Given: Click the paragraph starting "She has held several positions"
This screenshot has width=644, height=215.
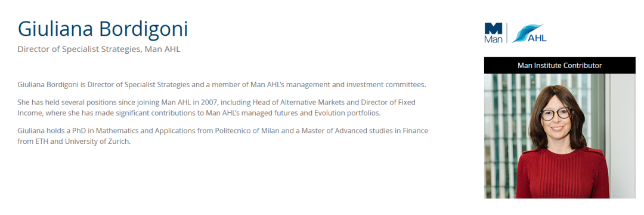Looking at the screenshot, I should (x=216, y=107).
